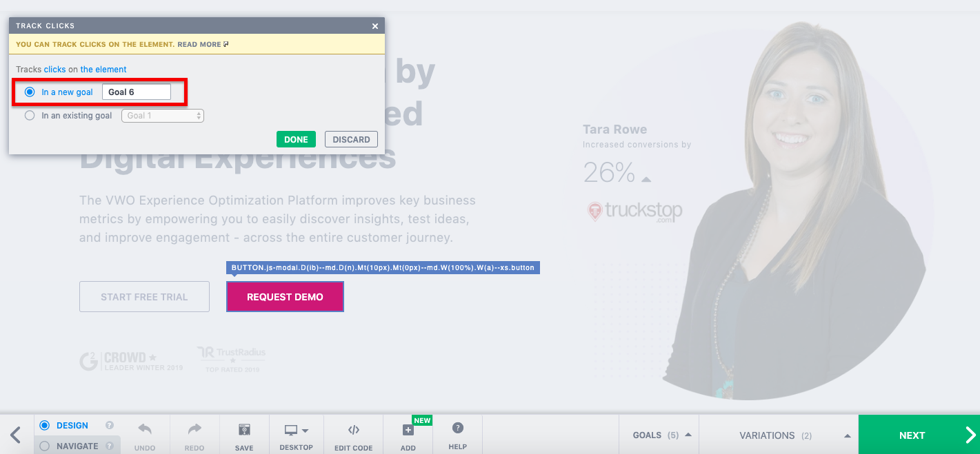Click the ADD element icon

click(408, 430)
